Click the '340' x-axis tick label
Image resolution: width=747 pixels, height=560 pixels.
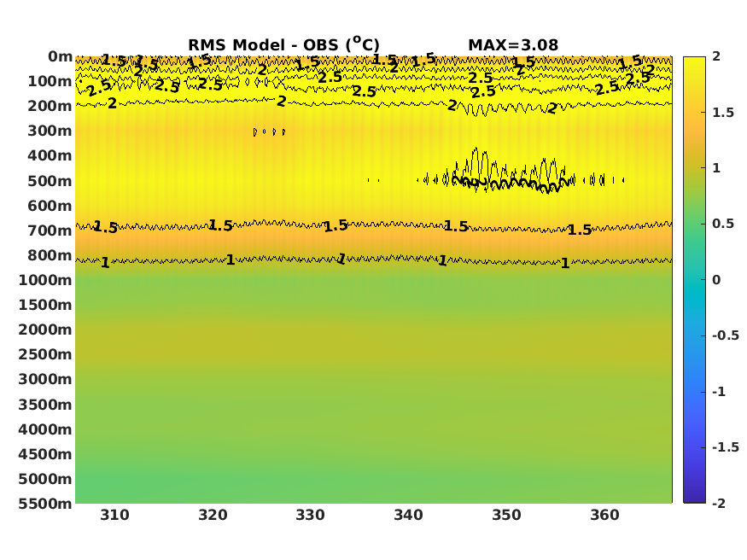click(x=409, y=516)
